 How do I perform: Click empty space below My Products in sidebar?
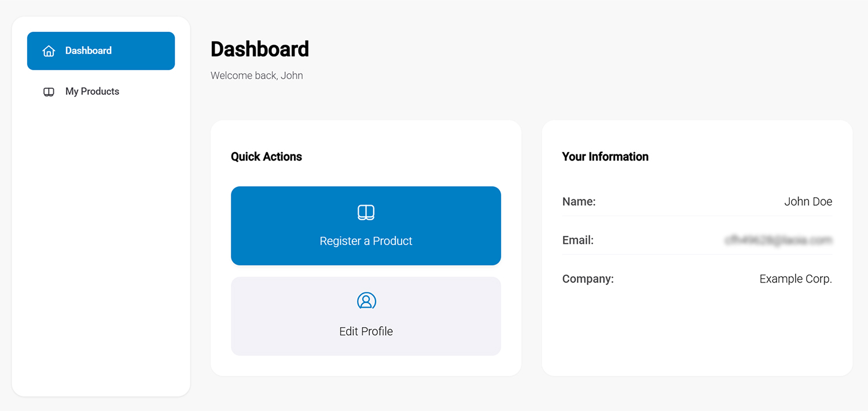pyautogui.click(x=101, y=243)
